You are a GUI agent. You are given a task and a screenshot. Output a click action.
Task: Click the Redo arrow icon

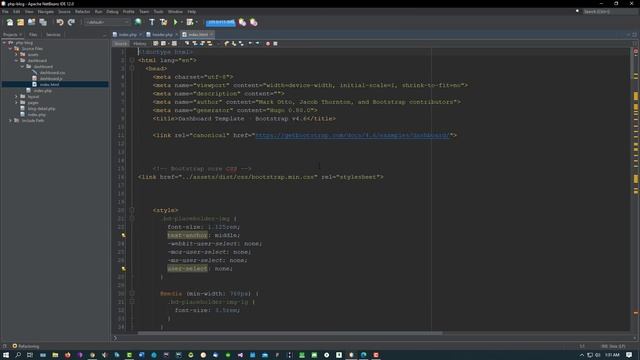(x=71, y=22)
